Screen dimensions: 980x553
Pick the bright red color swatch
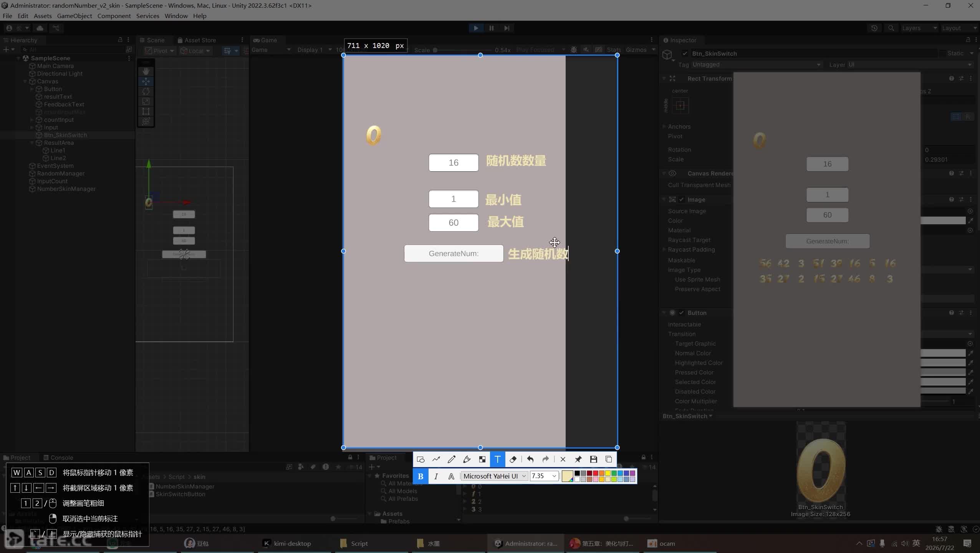596,473
